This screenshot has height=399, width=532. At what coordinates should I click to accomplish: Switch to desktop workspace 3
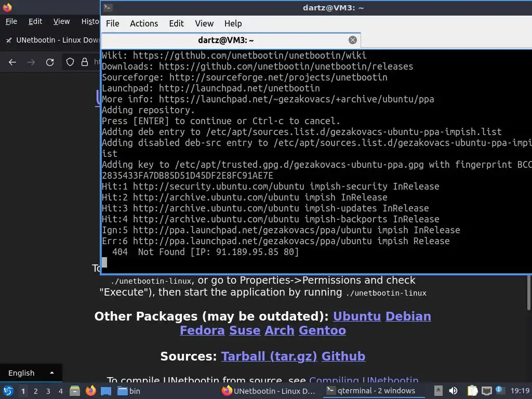click(x=48, y=391)
